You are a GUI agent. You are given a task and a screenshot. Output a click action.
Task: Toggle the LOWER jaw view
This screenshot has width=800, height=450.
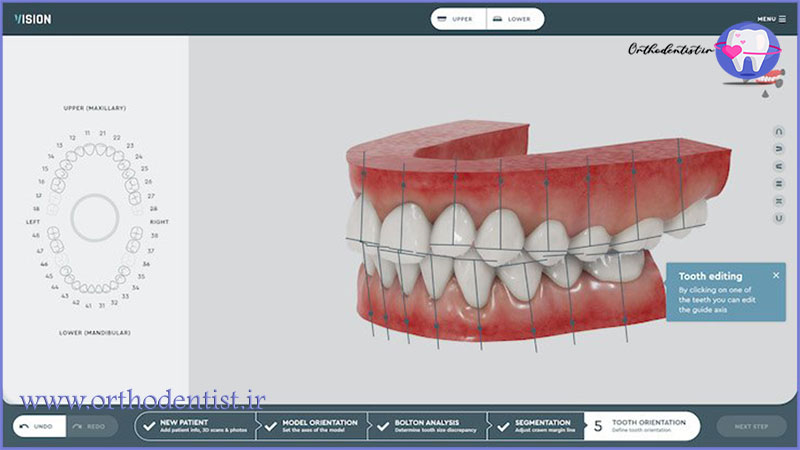pos(514,19)
